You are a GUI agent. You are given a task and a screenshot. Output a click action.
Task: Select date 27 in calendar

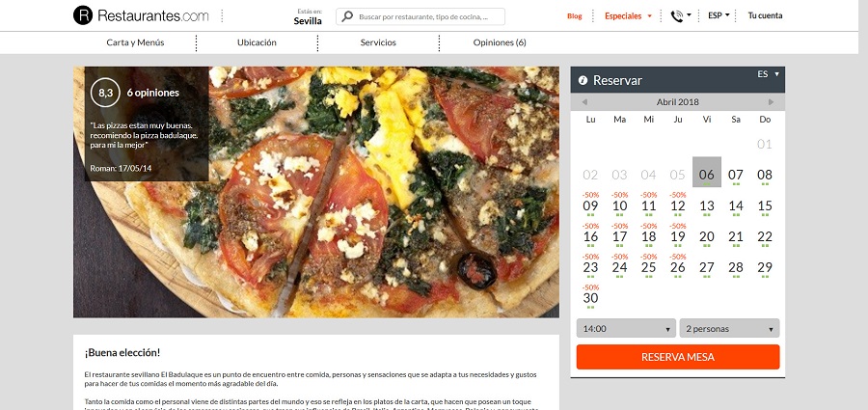pos(706,267)
